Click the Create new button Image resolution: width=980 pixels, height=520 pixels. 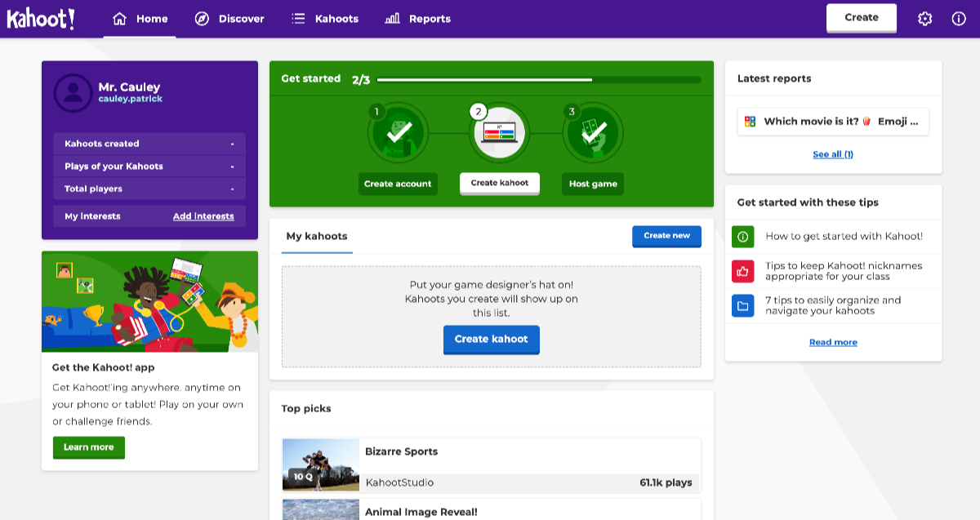click(666, 236)
